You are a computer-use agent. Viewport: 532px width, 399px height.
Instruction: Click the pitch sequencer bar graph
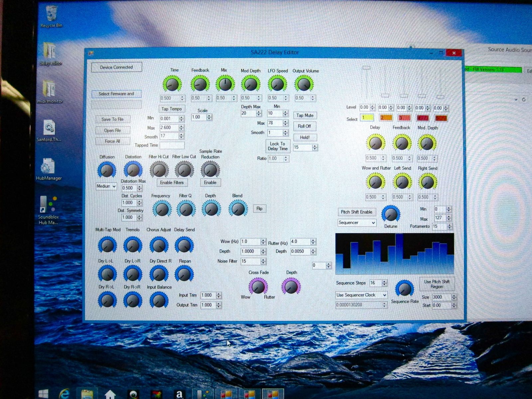point(395,254)
